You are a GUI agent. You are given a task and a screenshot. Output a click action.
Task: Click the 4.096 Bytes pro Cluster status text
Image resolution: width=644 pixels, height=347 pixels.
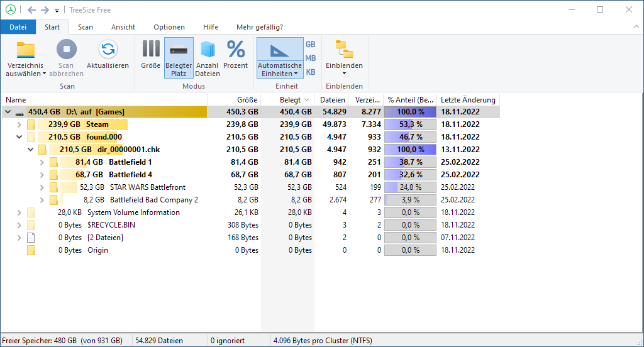pos(323,341)
